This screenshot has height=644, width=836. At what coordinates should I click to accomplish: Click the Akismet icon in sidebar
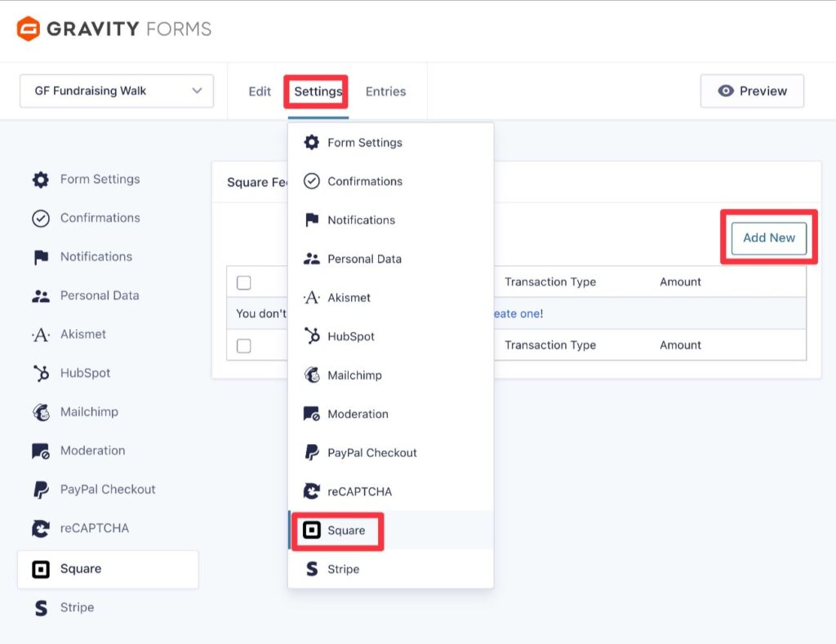41,335
